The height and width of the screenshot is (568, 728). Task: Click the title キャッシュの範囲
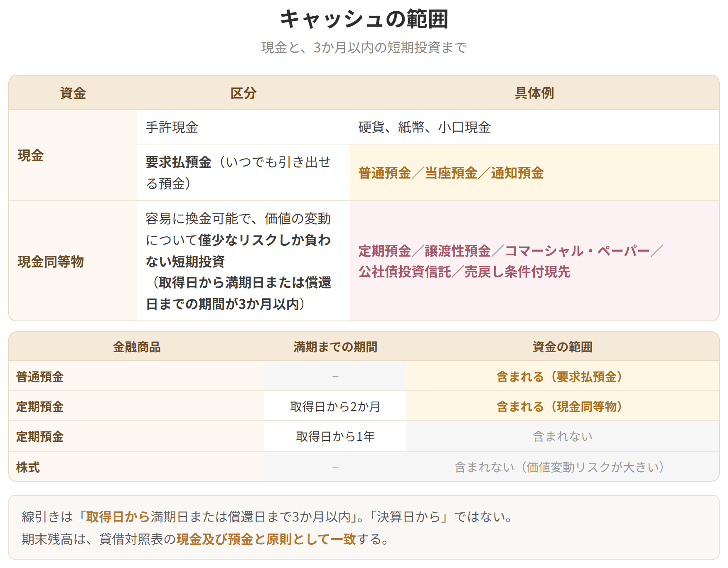pyautogui.click(x=364, y=19)
